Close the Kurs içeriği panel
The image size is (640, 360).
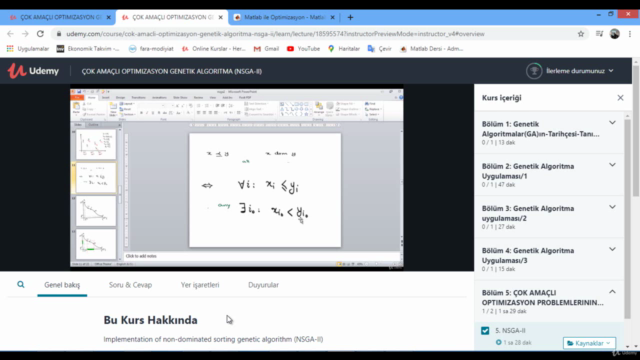(x=620, y=98)
